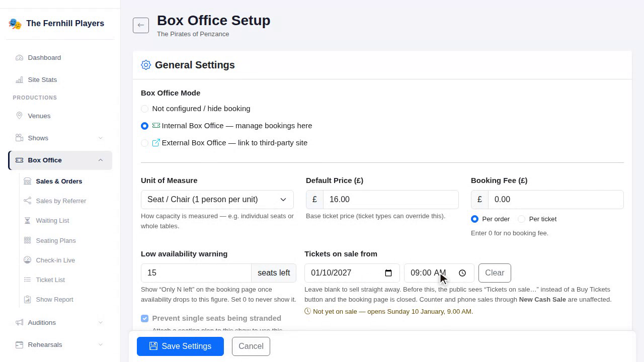
Task: Open Site Stats page
Action: [x=60, y=80]
